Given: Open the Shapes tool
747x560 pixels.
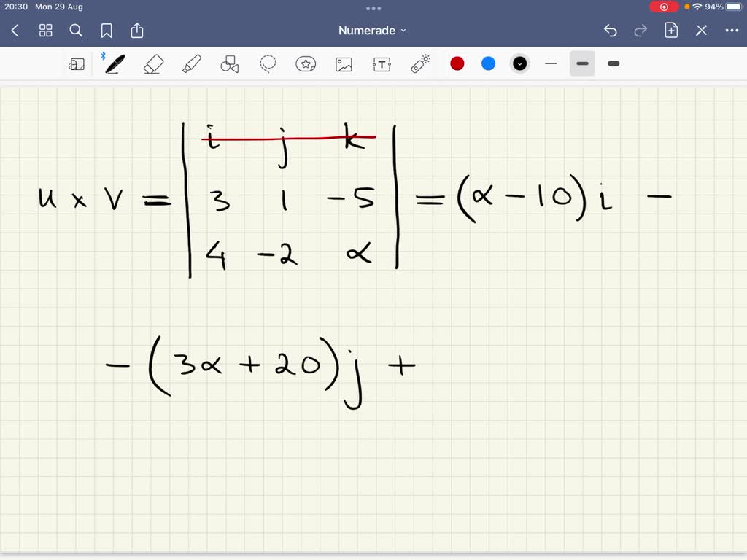Looking at the screenshot, I should tap(229, 63).
